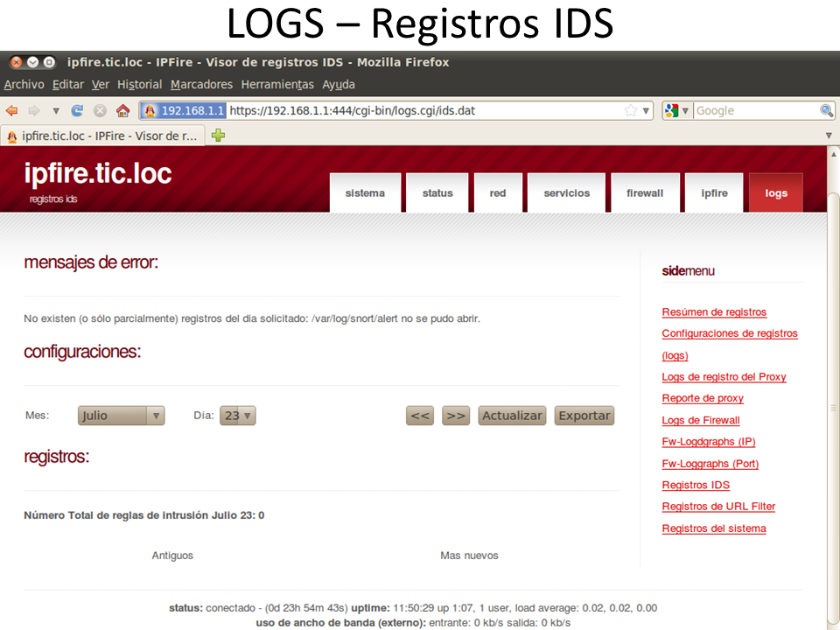The height and width of the screenshot is (630, 840).
Task: Switch to the firewall tab
Action: pyautogui.click(x=645, y=193)
